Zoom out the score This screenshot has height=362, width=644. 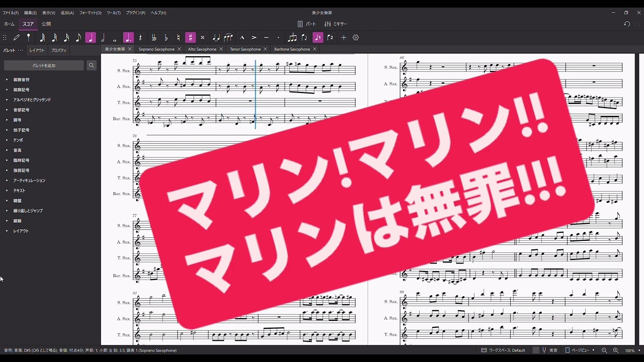coord(604,350)
